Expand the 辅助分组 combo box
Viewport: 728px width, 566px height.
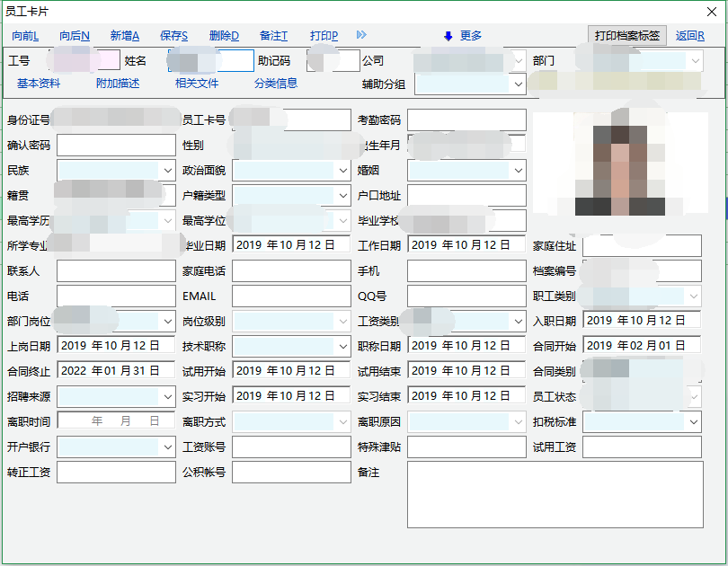tap(518, 84)
